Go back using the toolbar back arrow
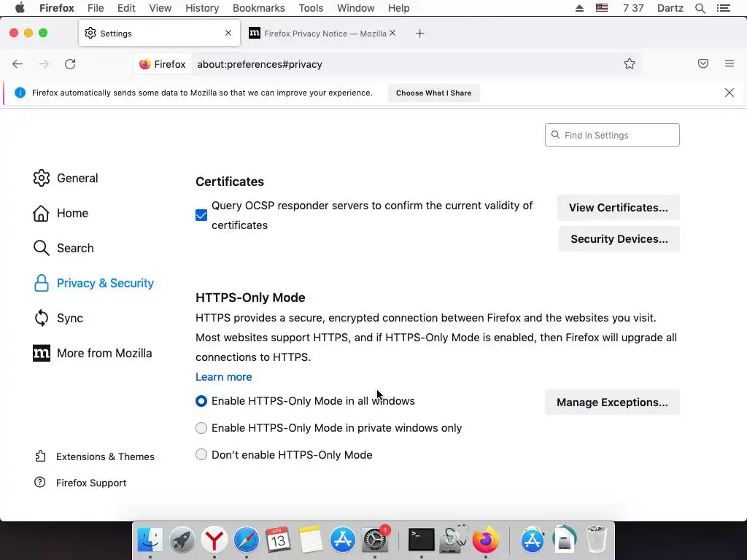Viewport: 747px width, 560px height. coord(18,64)
